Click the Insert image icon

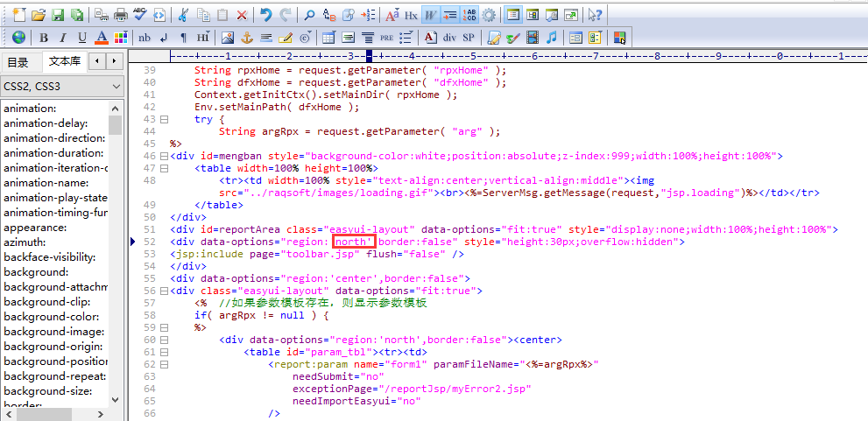228,38
